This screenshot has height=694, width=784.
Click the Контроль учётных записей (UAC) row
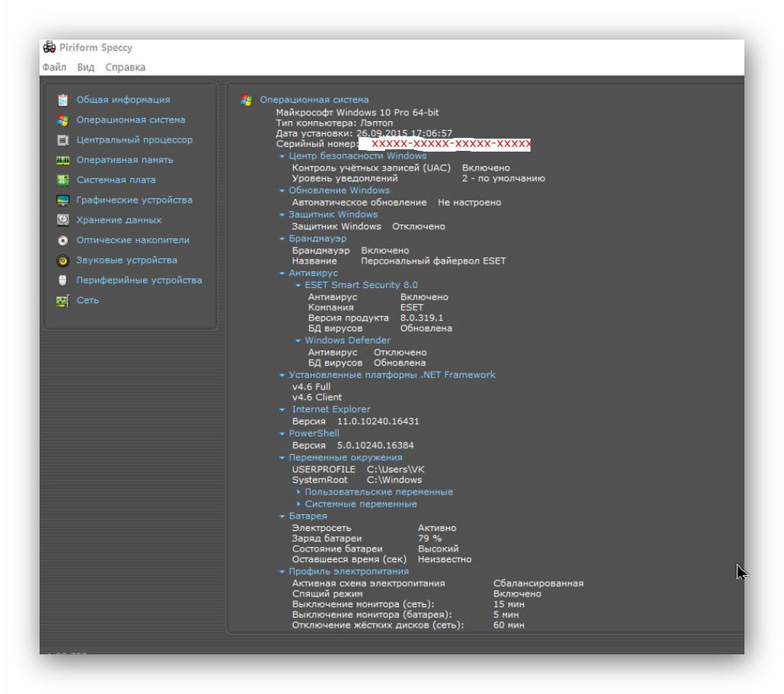point(401,168)
